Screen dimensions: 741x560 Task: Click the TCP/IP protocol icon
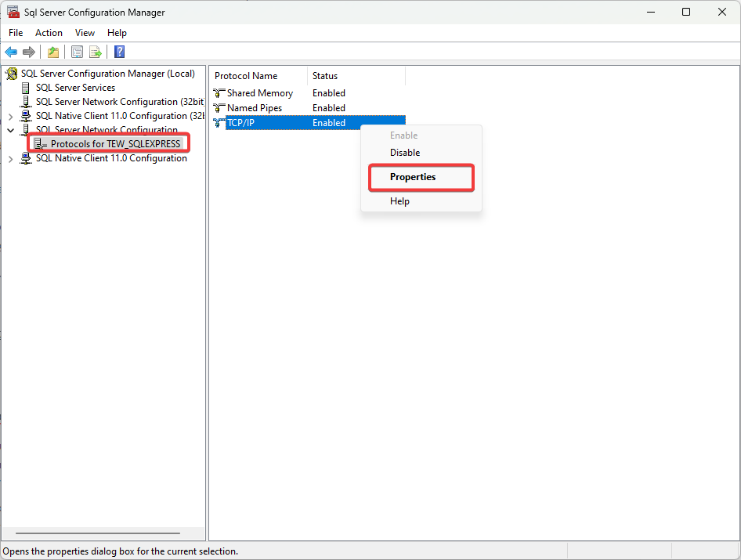[219, 123]
